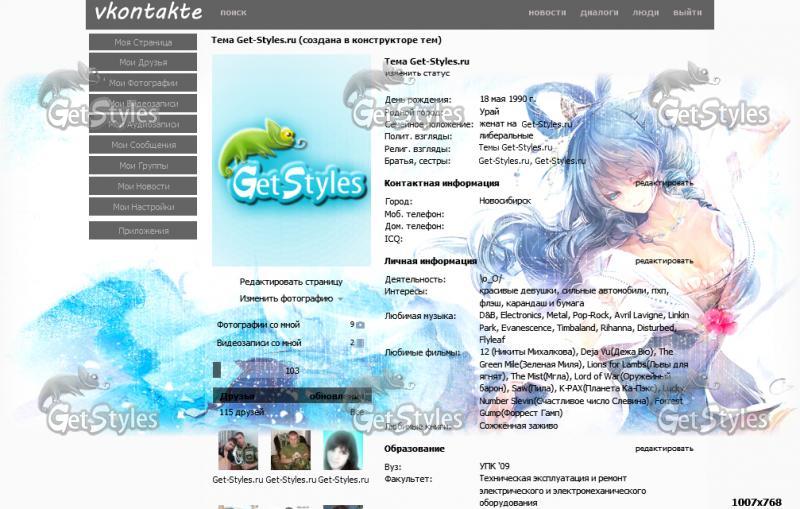Go to Моя Страница
The width and height of the screenshot is (800, 509).
pos(143,42)
